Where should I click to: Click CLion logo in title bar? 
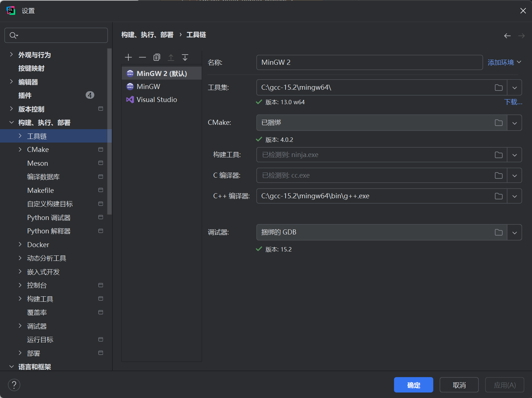pyautogui.click(x=11, y=10)
